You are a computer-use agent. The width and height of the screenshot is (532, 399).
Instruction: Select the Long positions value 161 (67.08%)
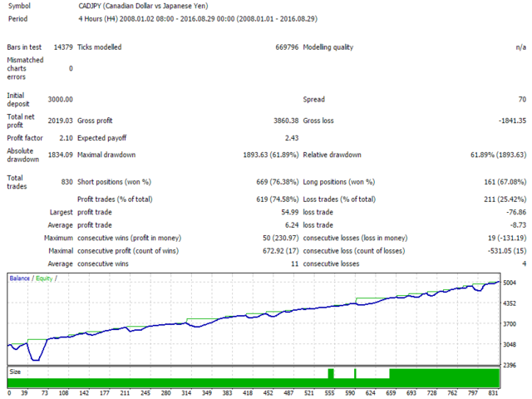coord(505,182)
